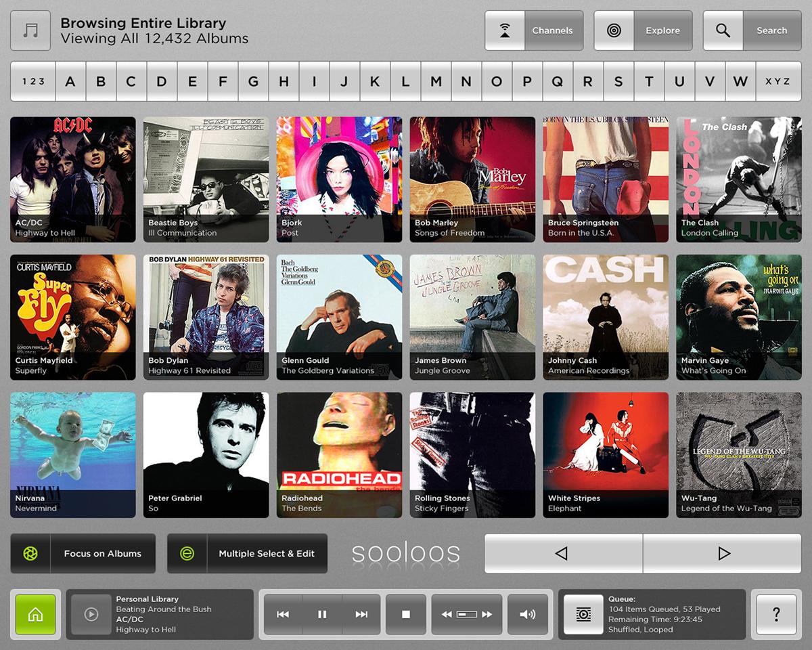Open The Clash London Calling album
The height and width of the screenshot is (650, 812).
(x=739, y=179)
